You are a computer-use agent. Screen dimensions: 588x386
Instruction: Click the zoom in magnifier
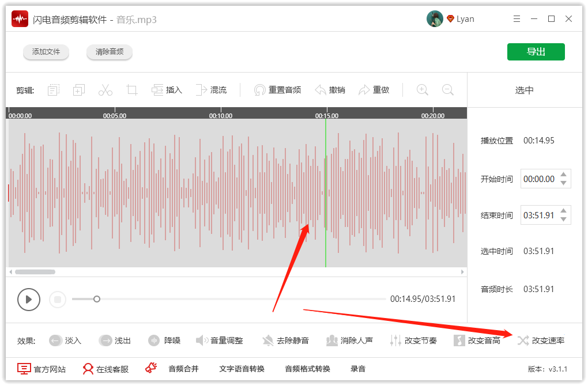click(423, 90)
